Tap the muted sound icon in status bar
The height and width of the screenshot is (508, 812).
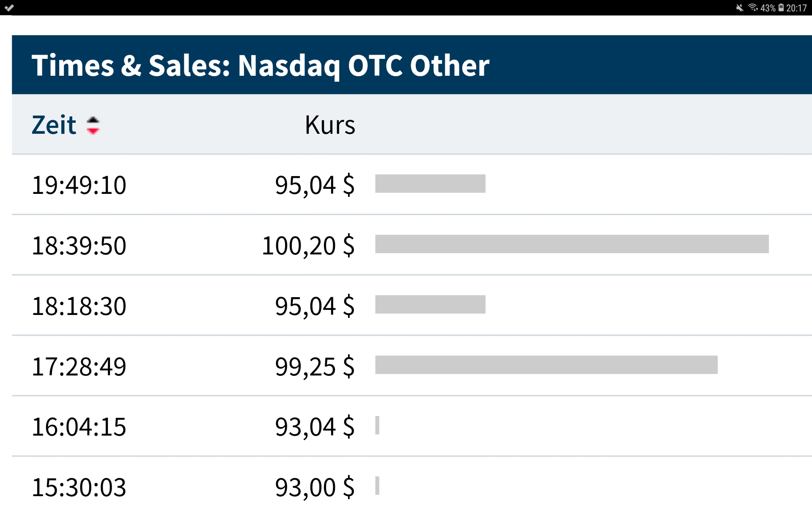pos(740,8)
